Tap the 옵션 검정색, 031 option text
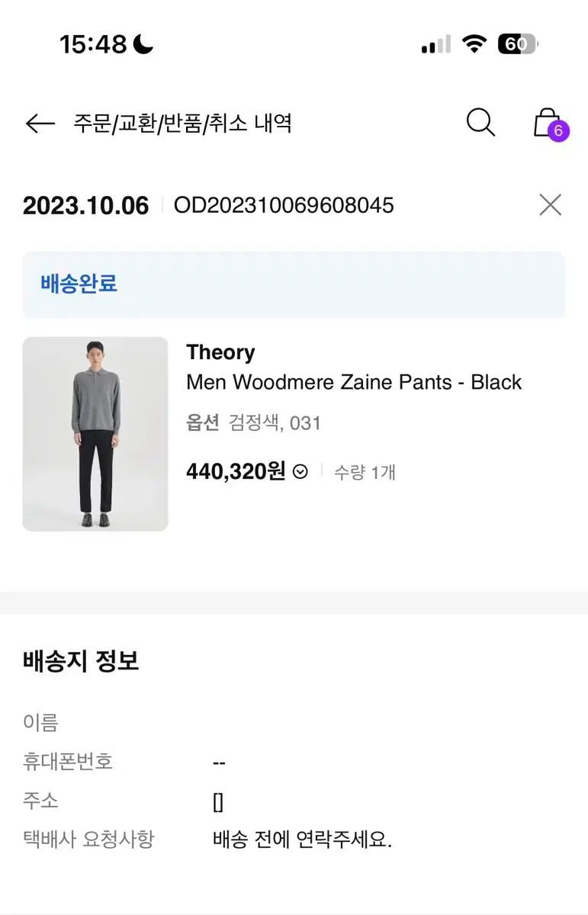Viewport: 588px width, 915px height. click(253, 422)
